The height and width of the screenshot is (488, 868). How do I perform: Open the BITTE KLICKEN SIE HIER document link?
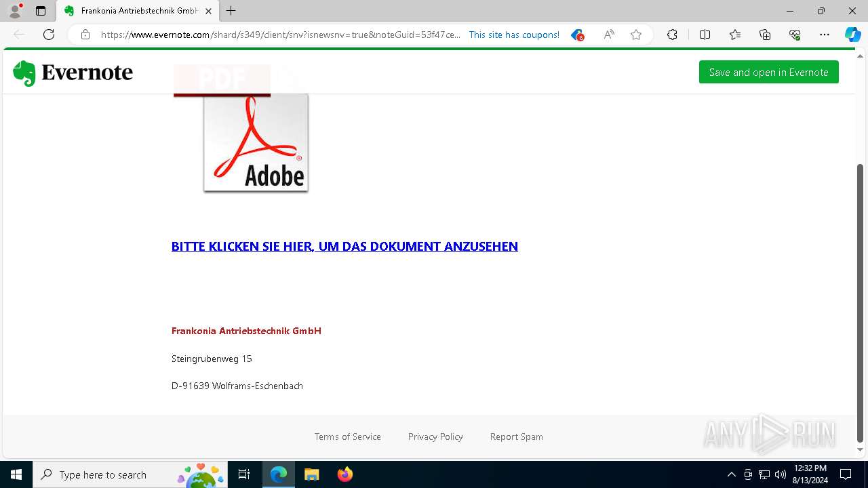tap(344, 246)
